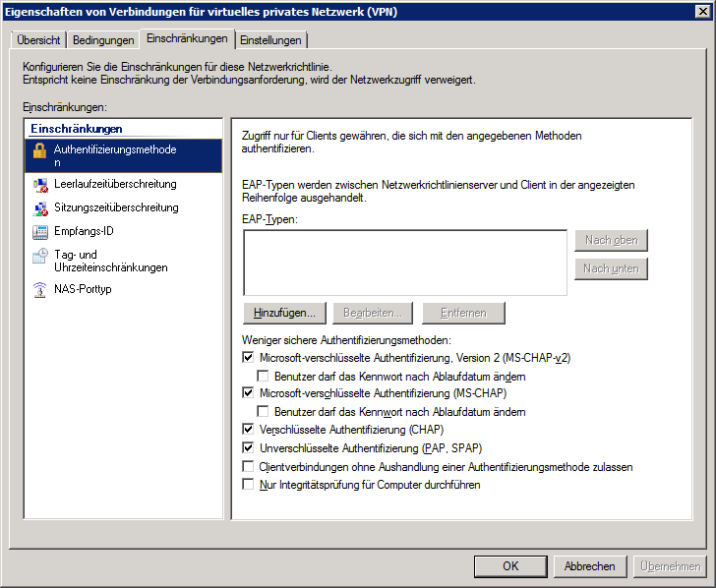Click the Hinzufügen button
The width and height of the screenshot is (716, 588).
283,313
